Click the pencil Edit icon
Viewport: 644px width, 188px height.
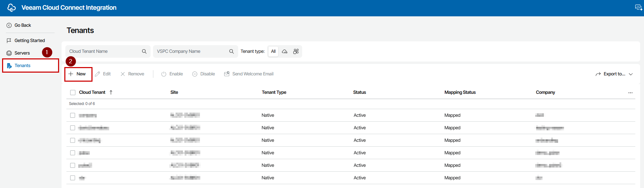(x=98, y=74)
